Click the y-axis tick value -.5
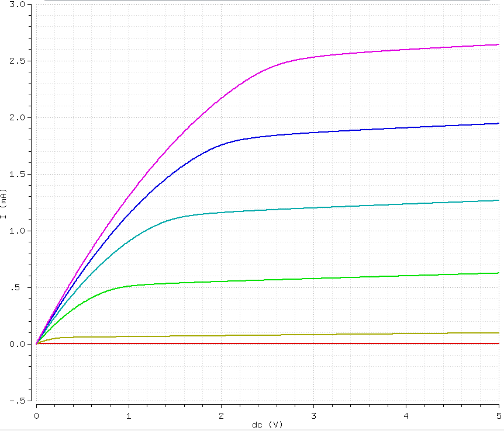The height and width of the screenshot is (431, 504). coord(18,401)
